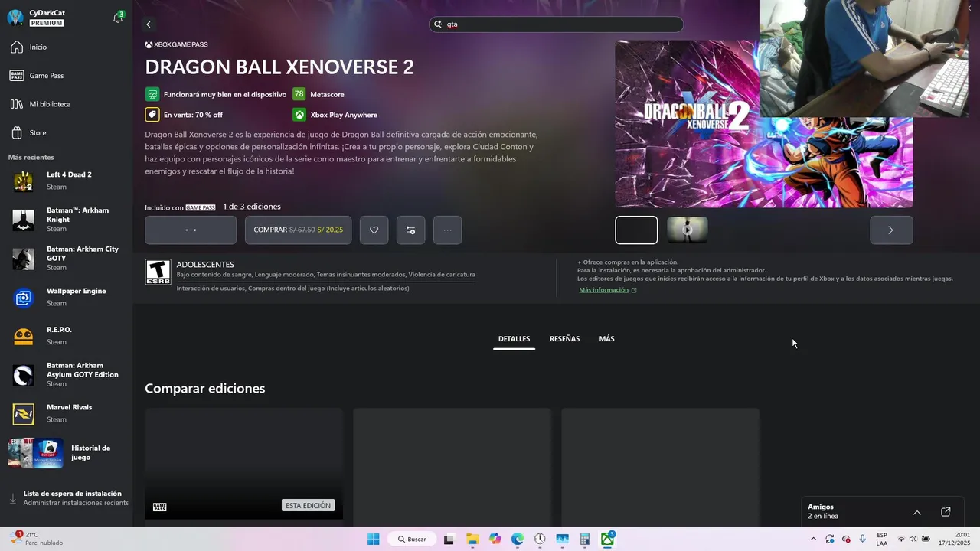Click the ESRB rating icon

pyautogui.click(x=158, y=272)
